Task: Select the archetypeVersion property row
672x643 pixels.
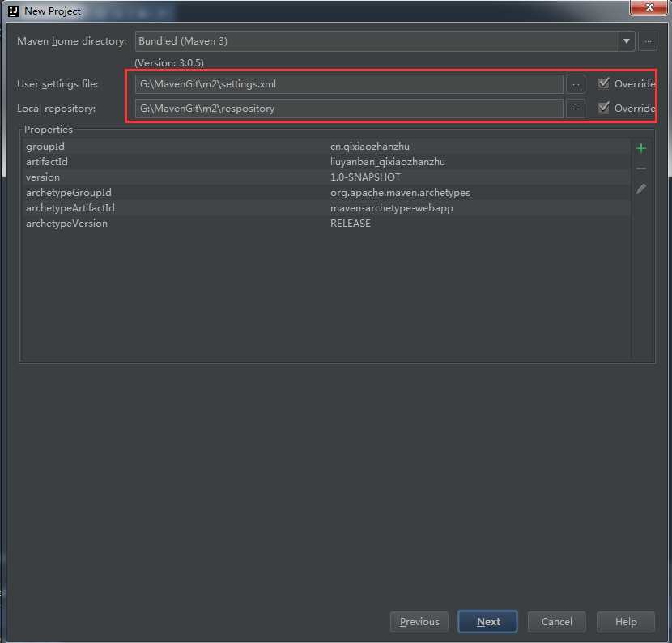Action: click(x=325, y=224)
